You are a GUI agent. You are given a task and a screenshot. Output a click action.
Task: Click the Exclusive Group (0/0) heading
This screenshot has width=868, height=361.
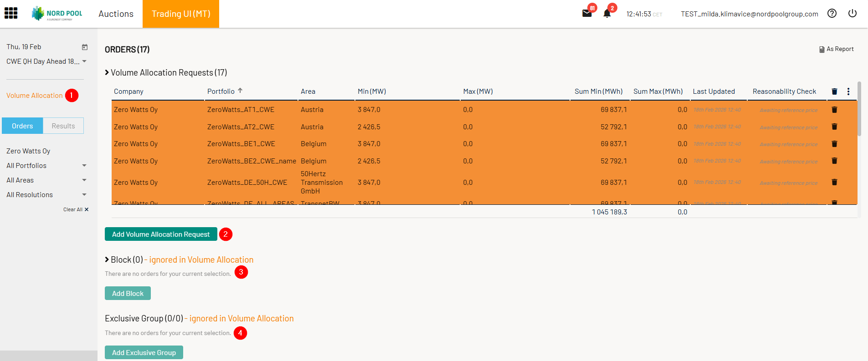[144, 319]
